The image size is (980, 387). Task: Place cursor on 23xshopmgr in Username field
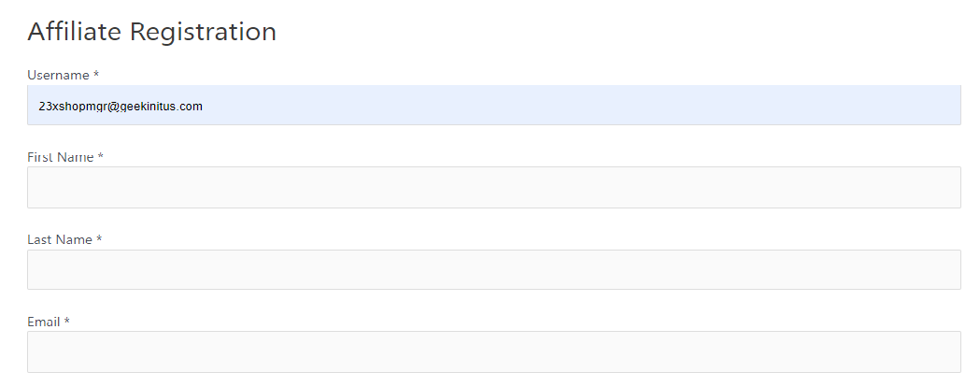(x=72, y=107)
